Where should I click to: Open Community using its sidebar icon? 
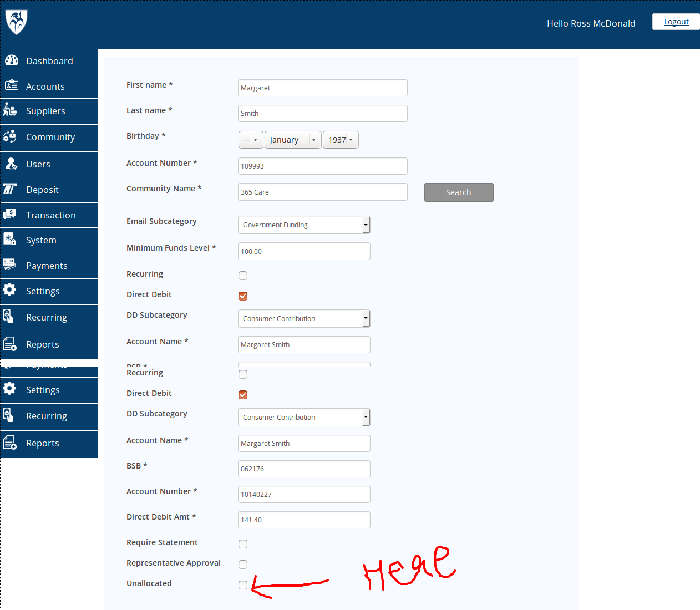[10, 136]
